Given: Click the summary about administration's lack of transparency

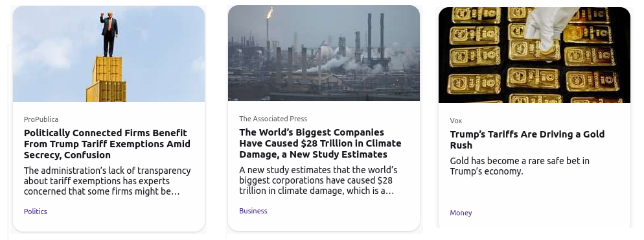Looking at the screenshot, I should (x=107, y=181).
